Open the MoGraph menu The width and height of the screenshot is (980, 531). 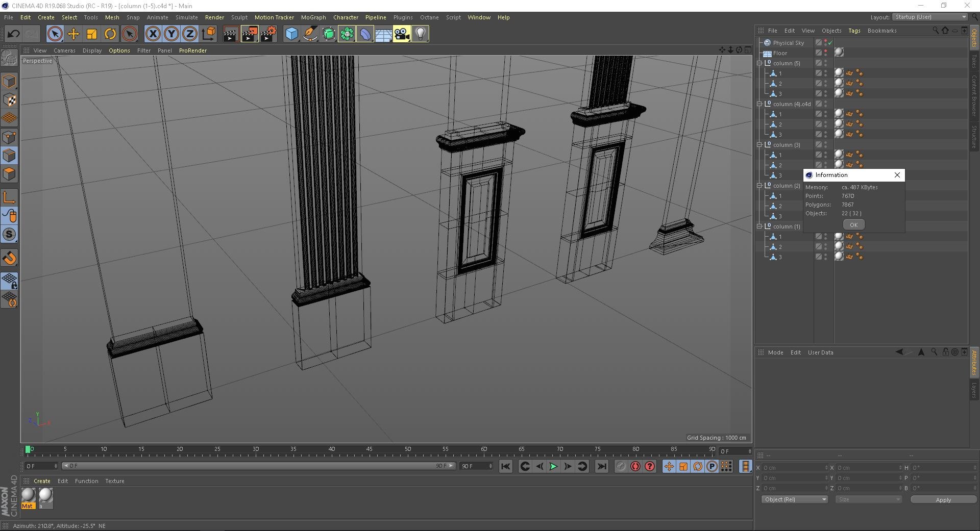pos(313,17)
